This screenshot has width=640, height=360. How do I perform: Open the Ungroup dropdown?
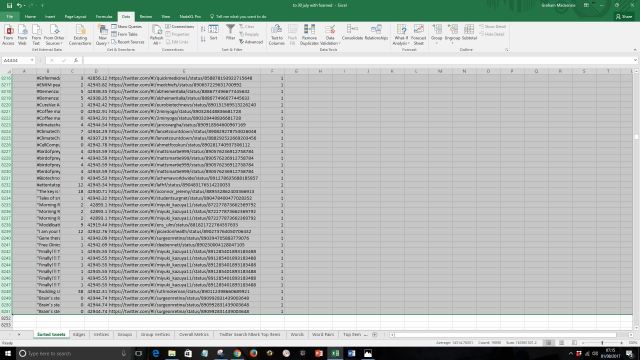pos(452,34)
